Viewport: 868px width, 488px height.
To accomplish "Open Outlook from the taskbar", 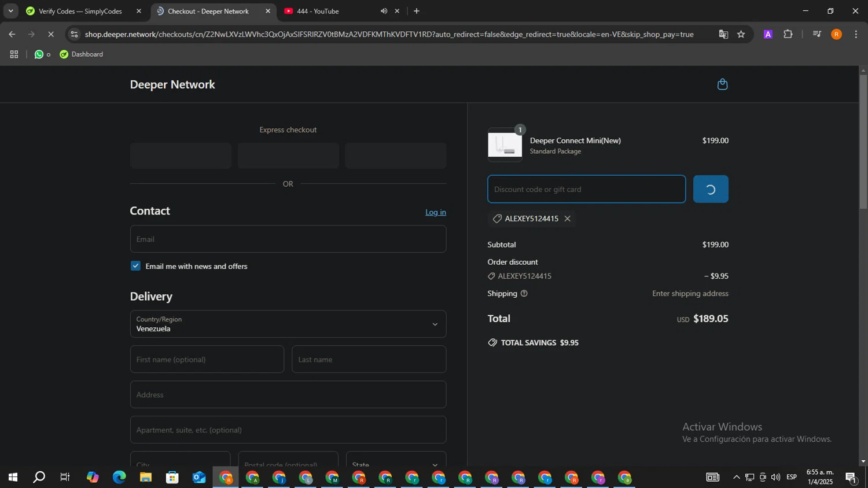I will coord(199,478).
